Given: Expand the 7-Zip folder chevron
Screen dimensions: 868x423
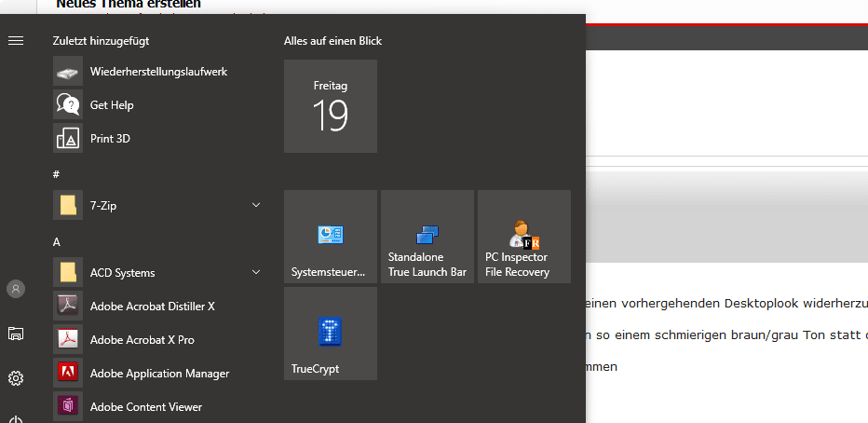Looking at the screenshot, I should coord(256,205).
